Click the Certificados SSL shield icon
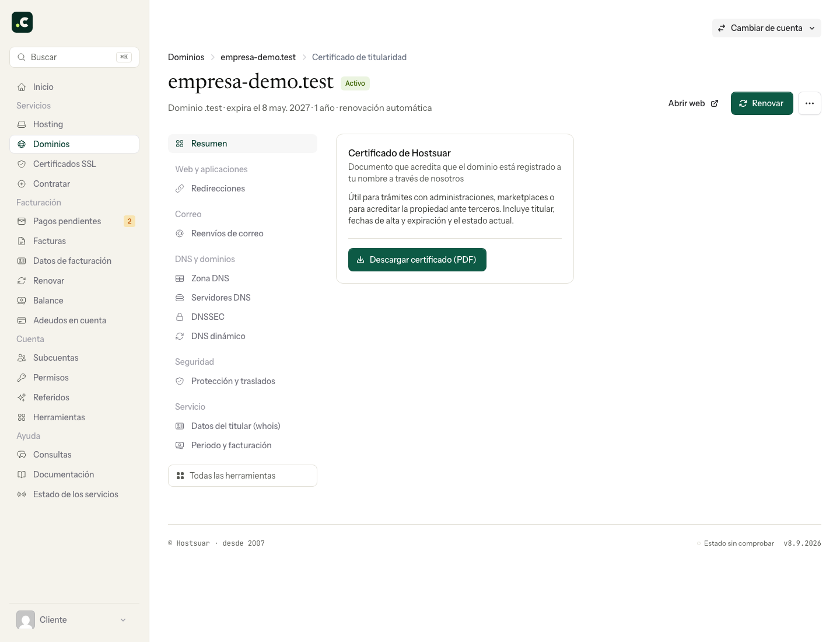This screenshot has width=840, height=642. [x=22, y=164]
